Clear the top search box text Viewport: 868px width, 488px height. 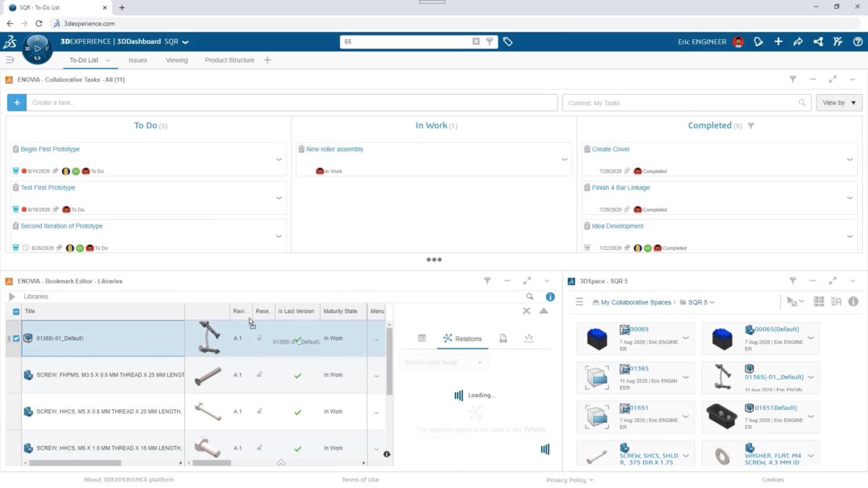(x=476, y=42)
